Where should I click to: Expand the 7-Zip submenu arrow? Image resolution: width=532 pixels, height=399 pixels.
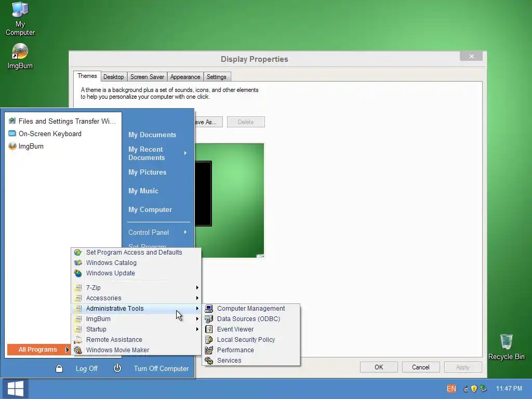(197, 288)
